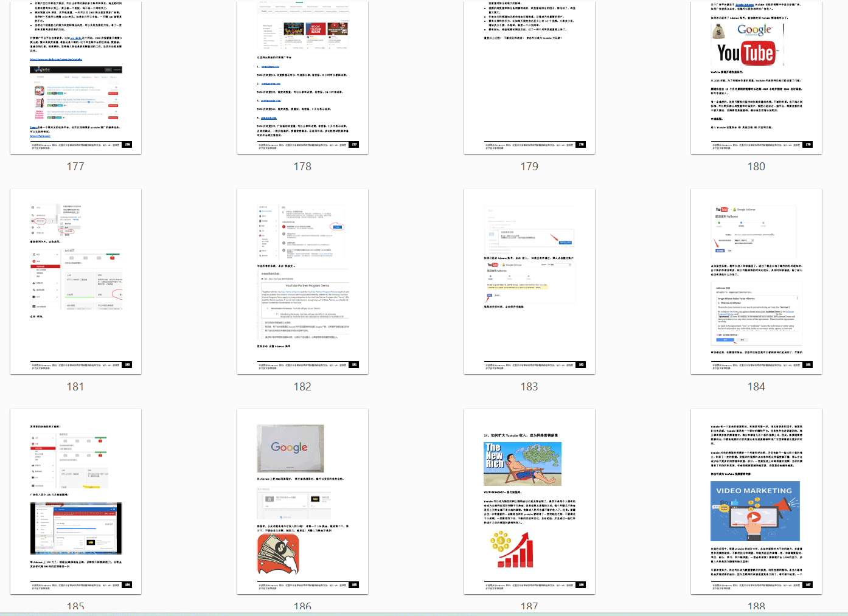Viewport: 848px width, 616px height.
Task: View page 188 thumbnail with Video Marketing banner
Action: pyautogui.click(x=756, y=501)
